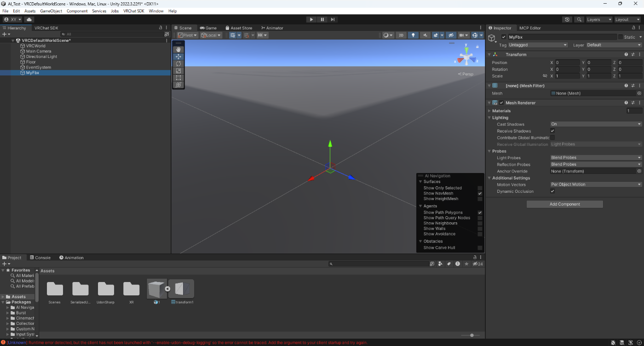Open the Tag dropdown set to Untagged

pos(538,45)
